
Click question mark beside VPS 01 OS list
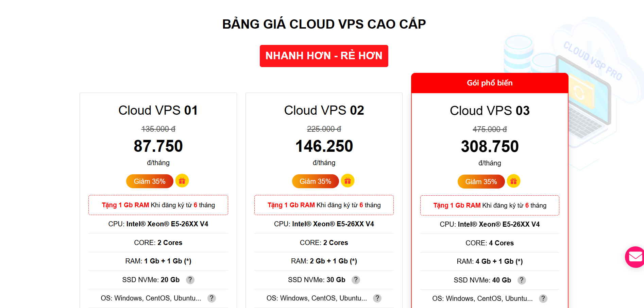point(211,298)
